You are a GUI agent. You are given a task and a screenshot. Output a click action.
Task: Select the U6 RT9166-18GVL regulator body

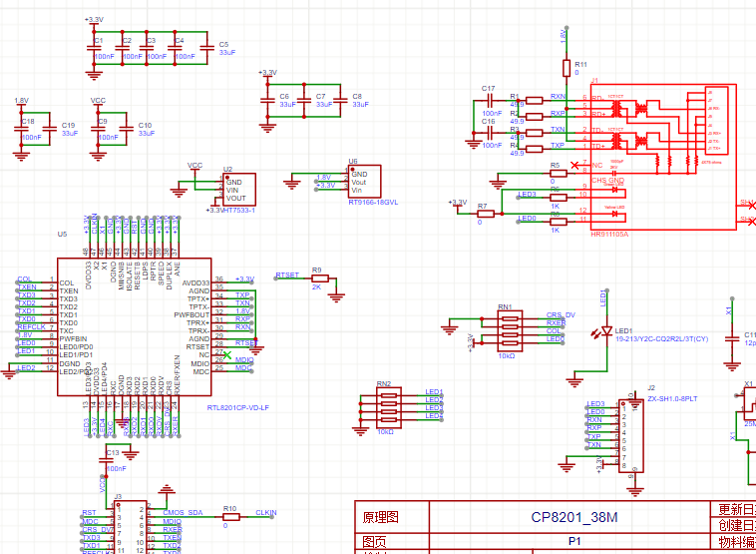coord(364,182)
